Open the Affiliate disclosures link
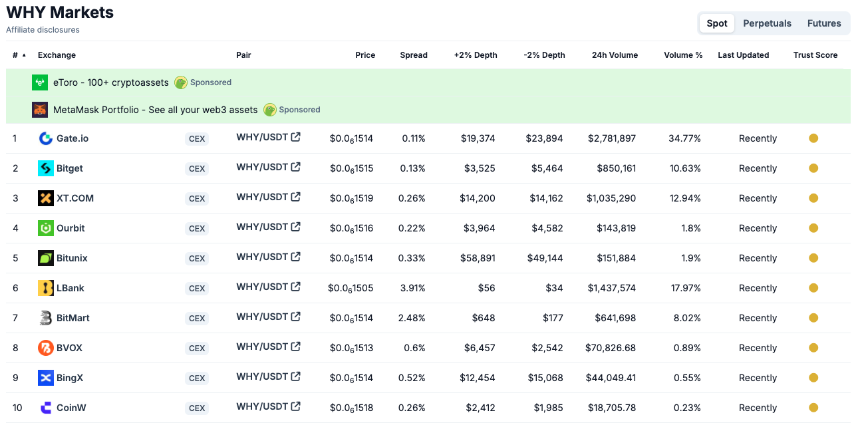 tap(43, 30)
